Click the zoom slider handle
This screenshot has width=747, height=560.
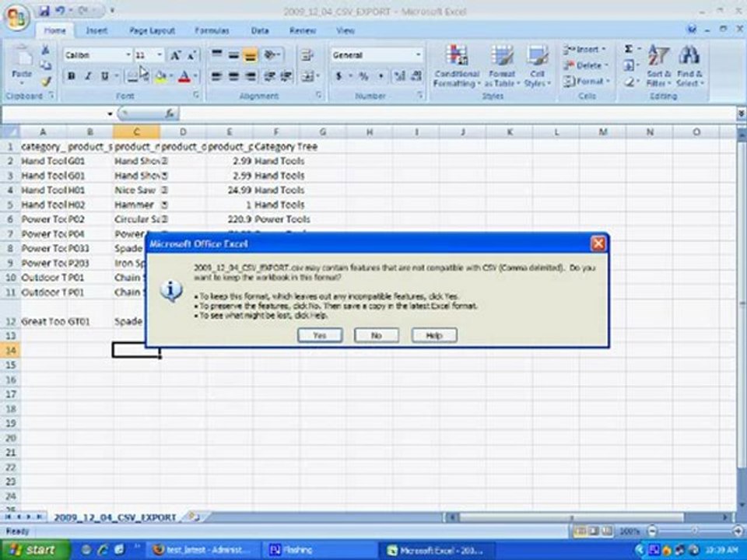695,530
